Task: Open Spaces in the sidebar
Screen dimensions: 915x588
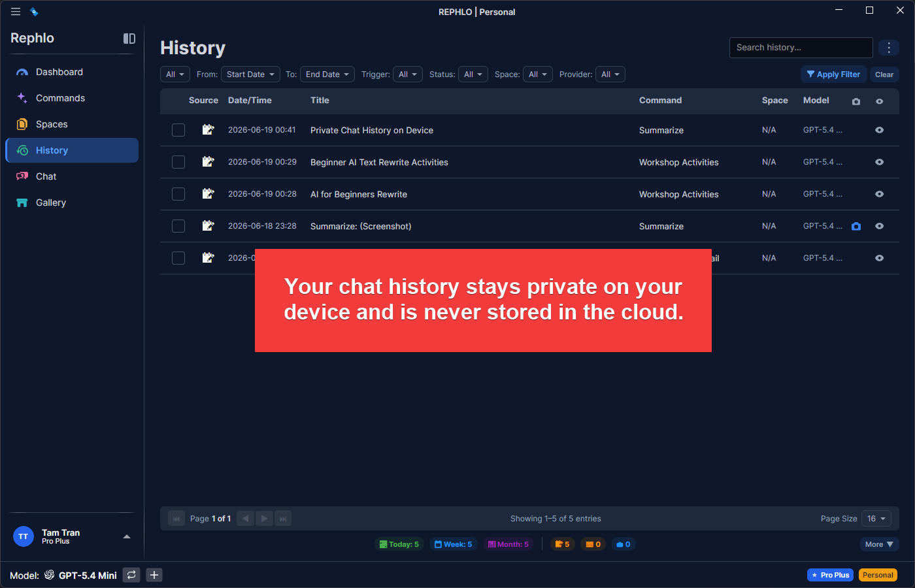Action: click(x=72, y=124)
